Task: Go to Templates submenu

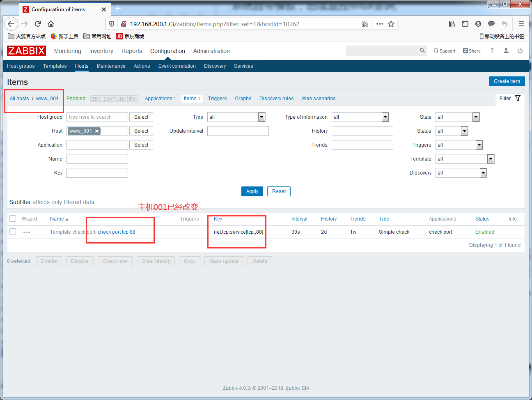Action: [x=55, y=66]
